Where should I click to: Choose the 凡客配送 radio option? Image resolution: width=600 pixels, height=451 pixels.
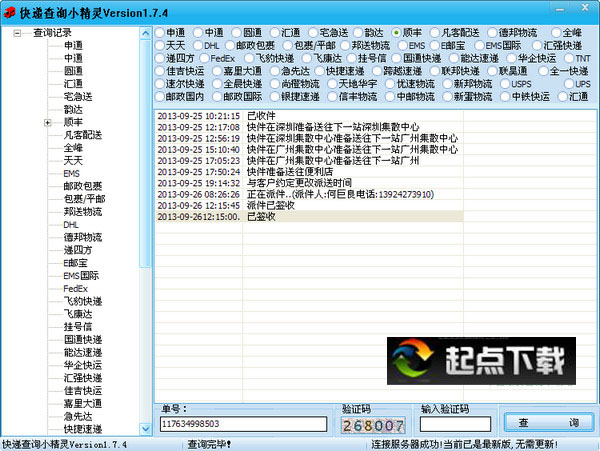(435, 33)
